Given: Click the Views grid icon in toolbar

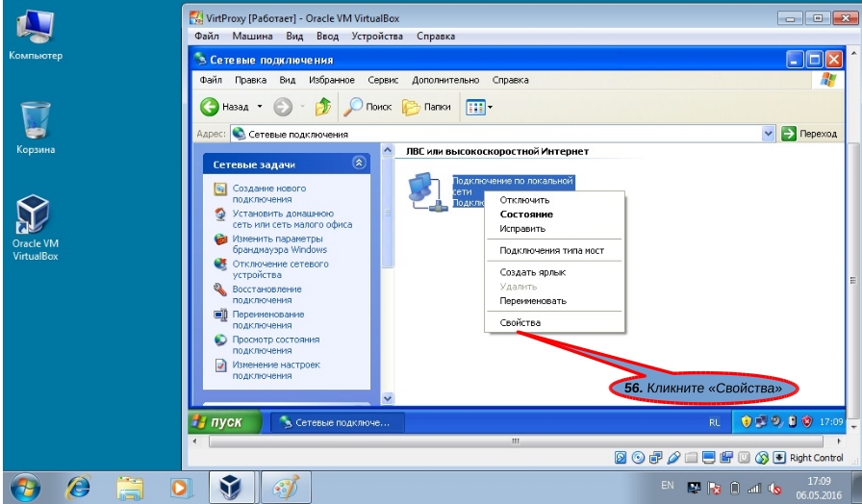Looking at the screenshot, I should (475, 107).
